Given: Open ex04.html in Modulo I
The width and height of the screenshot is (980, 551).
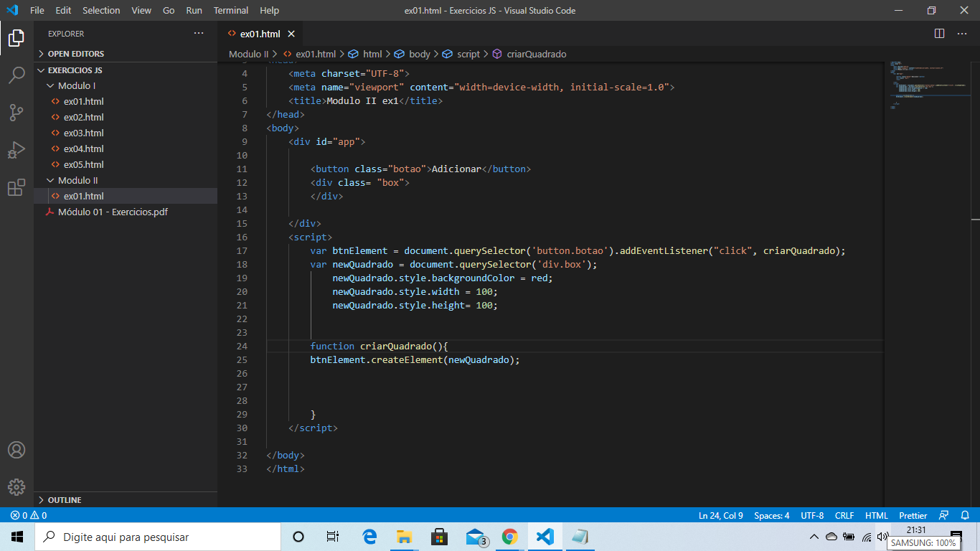Looking at the screenshot, I should click(x=126, y=149).
